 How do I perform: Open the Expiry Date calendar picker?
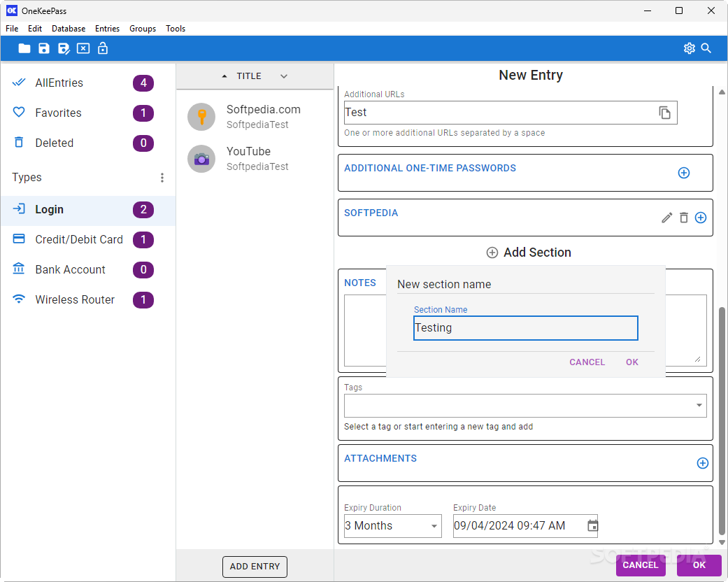592,525
